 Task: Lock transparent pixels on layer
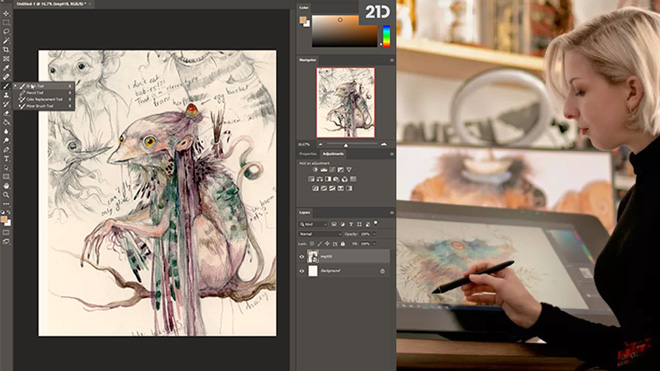[x=312, y=244]
